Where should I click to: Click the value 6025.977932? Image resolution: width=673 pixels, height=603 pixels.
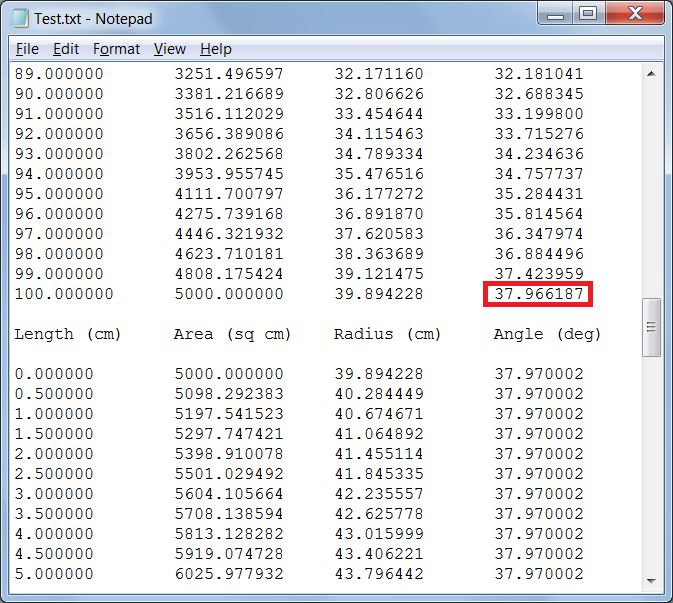(229, 574)
